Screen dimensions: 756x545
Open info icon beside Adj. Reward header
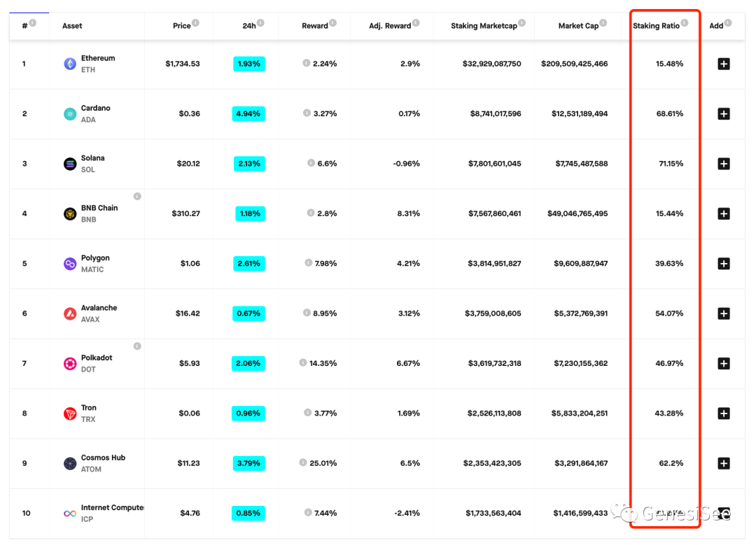[416, 22]
